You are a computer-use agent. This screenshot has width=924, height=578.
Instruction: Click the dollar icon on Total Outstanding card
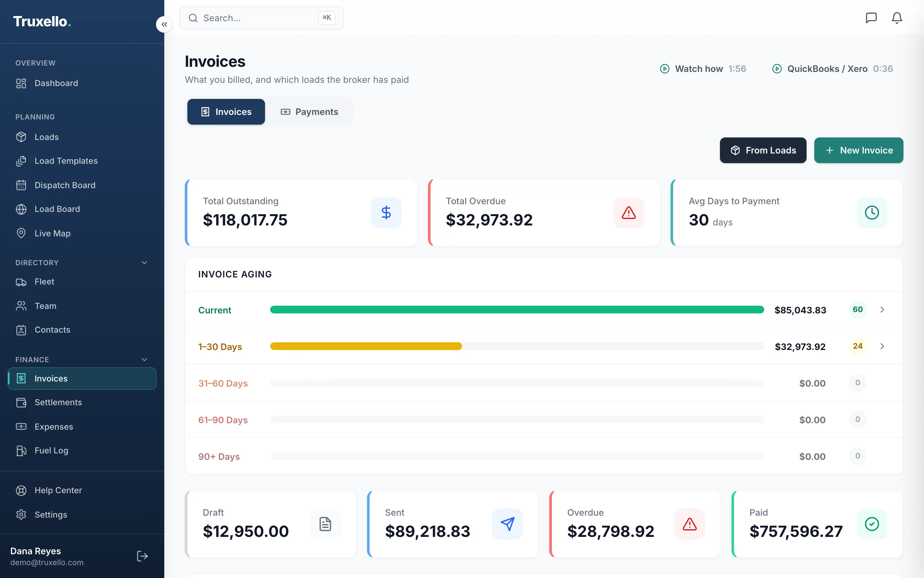click(386, 213)
